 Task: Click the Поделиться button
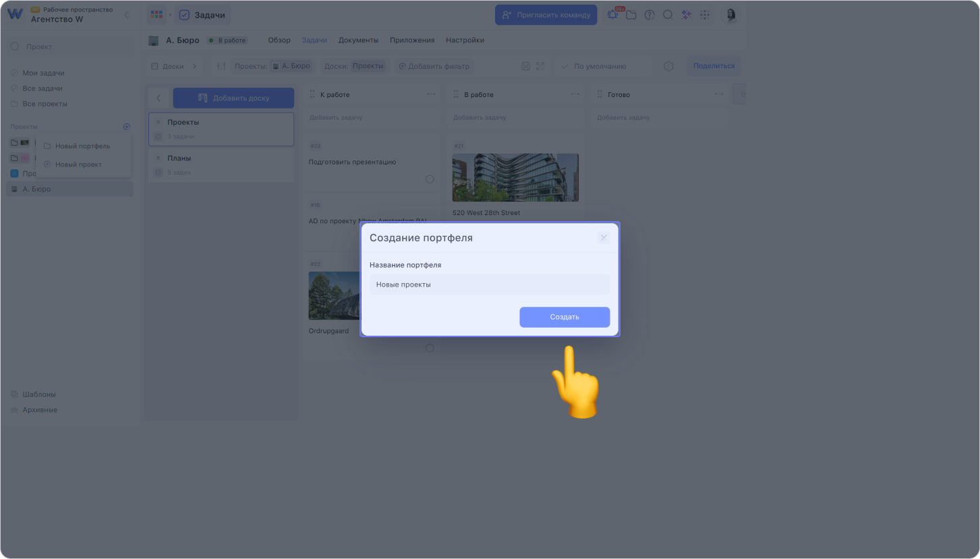pos(714,66)
